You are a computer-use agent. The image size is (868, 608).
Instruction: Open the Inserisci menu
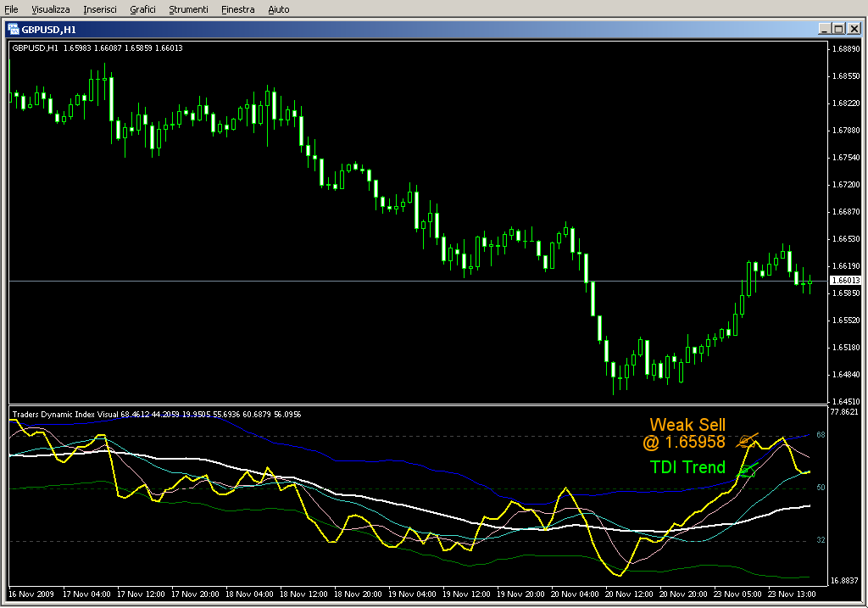click(x=100, y=9)
